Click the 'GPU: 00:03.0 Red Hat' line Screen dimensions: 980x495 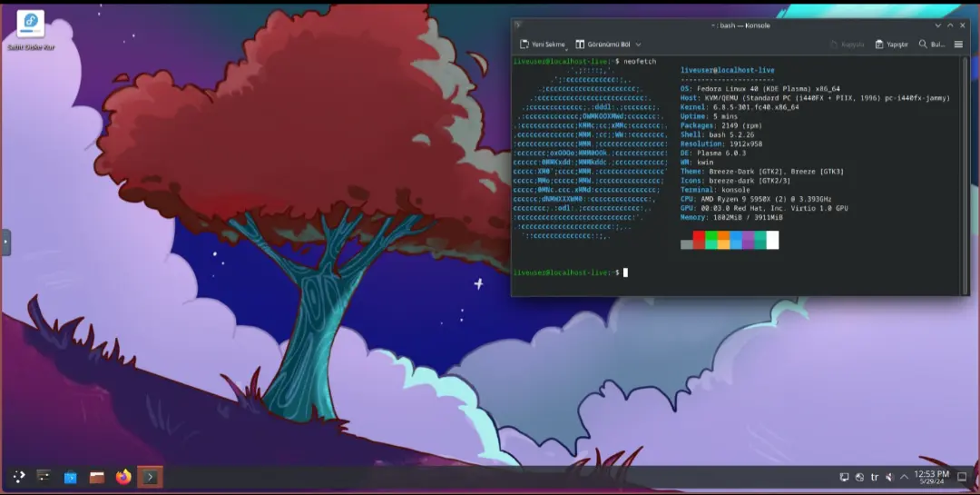(764, 208)
